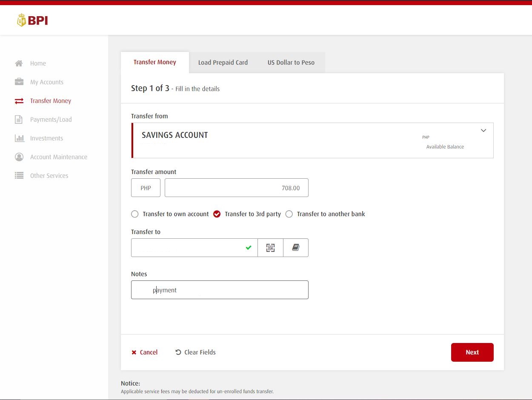532x400 pixels.
Task: Open Investments in the sidebar
Action: click(x=46, y=138)
